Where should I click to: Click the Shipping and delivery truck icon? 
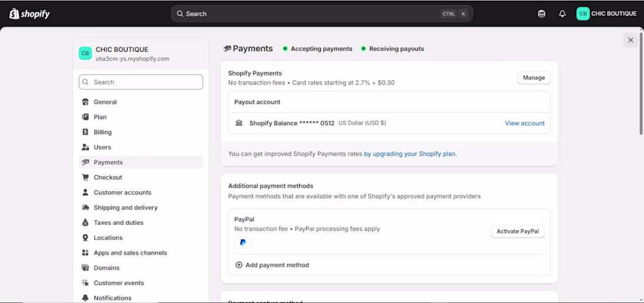pos(85,207)
